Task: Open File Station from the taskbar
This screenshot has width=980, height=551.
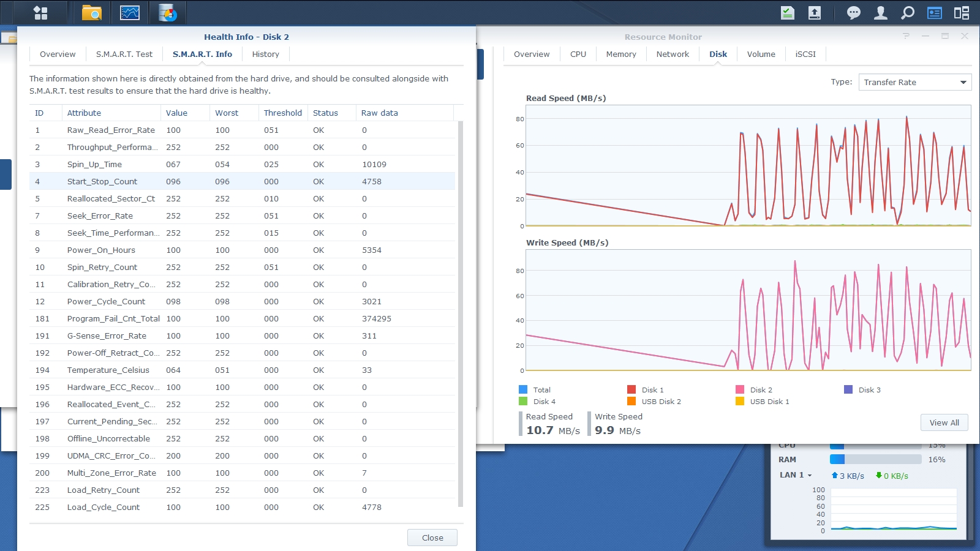Action: [92, 12]
